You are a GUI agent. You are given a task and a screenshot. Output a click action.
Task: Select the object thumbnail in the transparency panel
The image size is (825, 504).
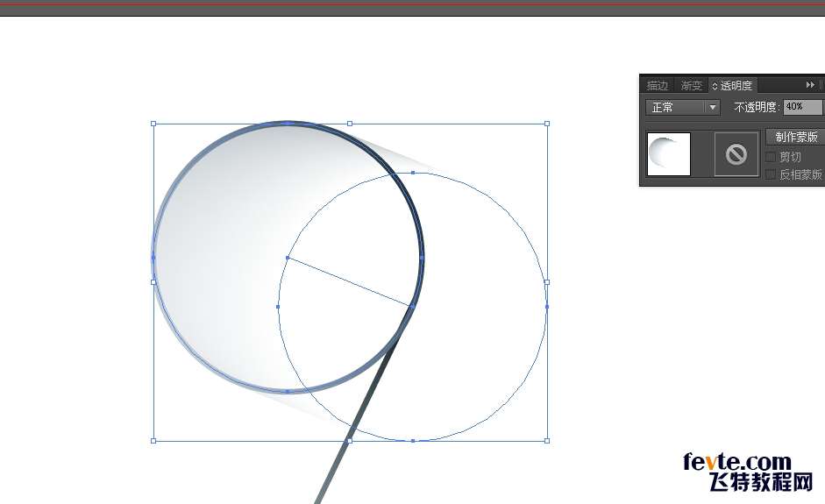[669, 154]
